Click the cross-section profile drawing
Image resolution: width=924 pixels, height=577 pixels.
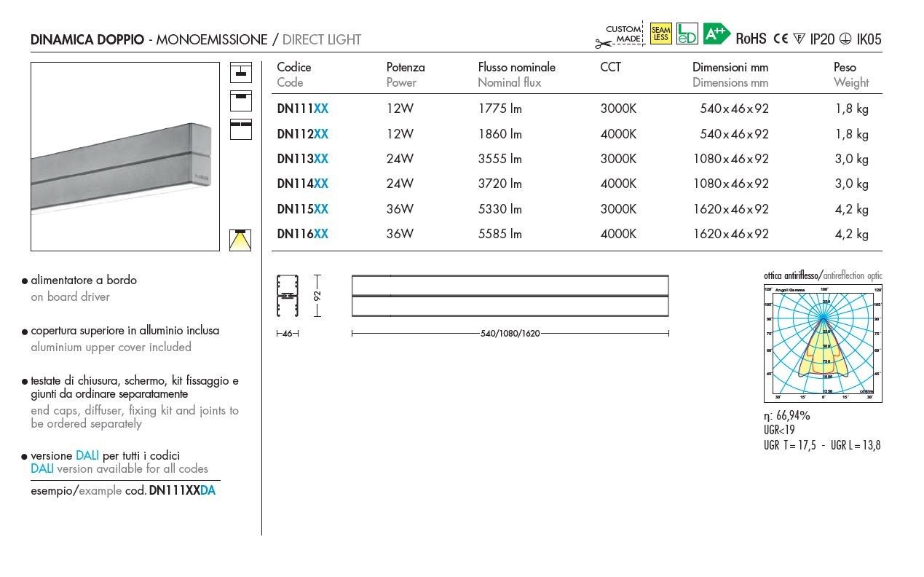point(288,296)
